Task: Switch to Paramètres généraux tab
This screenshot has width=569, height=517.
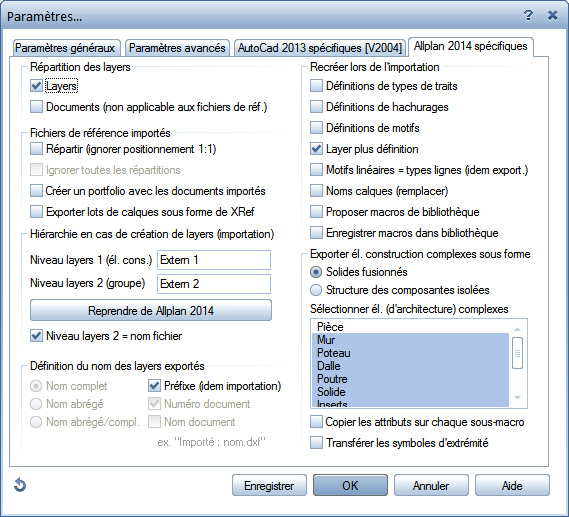Action: [x=65, y=48]
